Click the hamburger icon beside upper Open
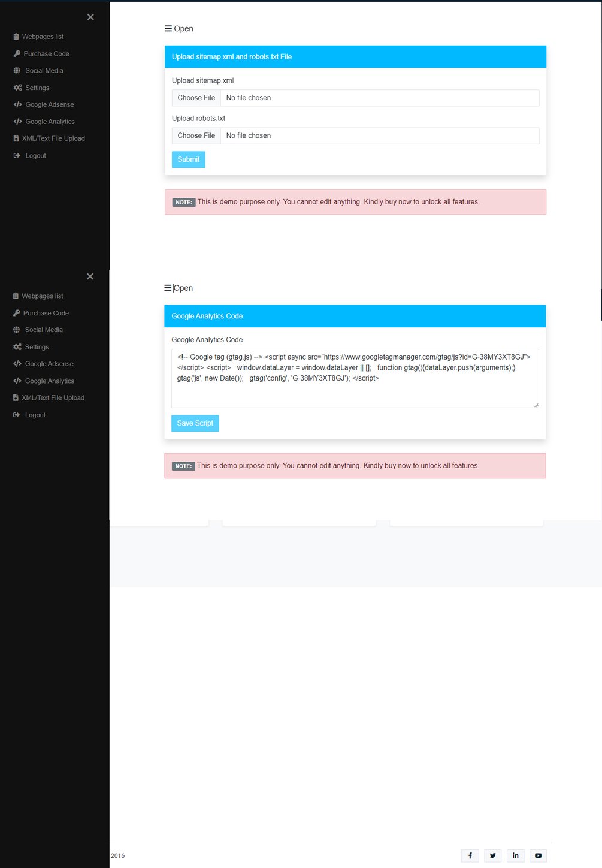 168,28
